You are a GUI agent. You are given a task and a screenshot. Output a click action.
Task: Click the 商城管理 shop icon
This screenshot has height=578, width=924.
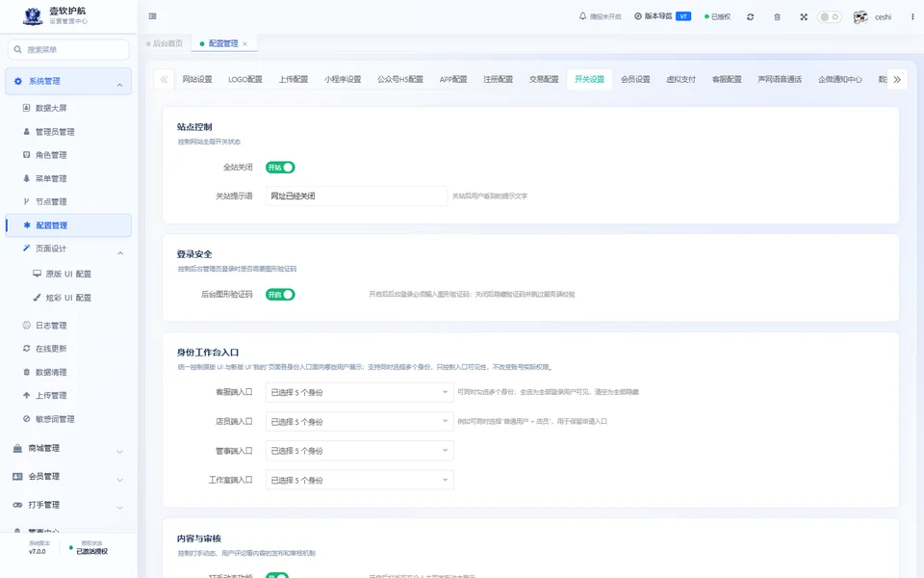(17, 448)
